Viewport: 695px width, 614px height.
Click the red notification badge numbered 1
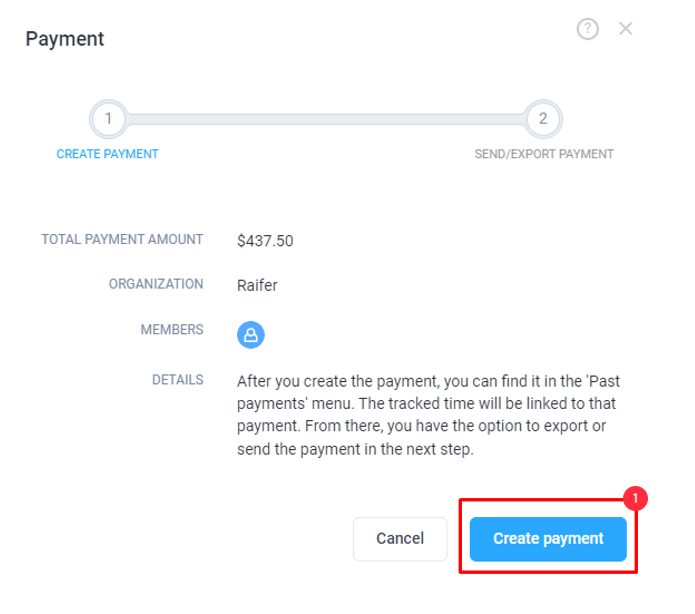tap(635, 498)
